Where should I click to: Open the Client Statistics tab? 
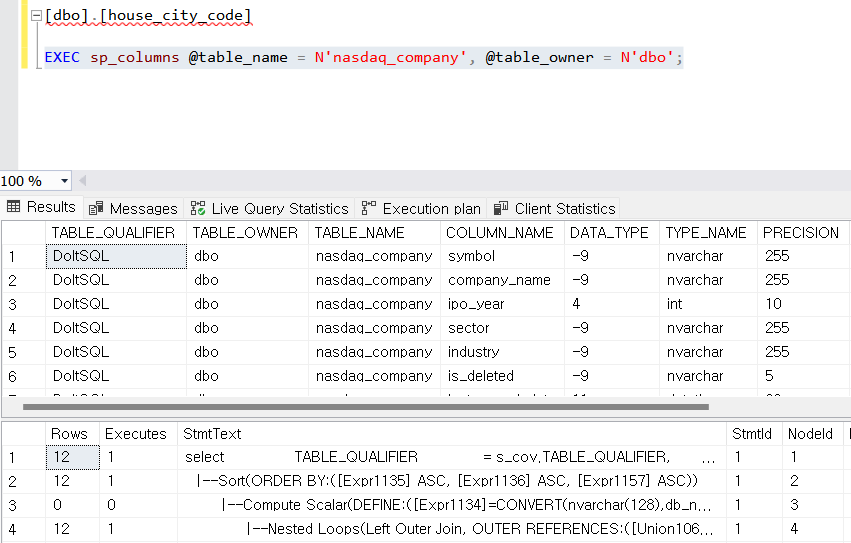click(x=554, y=209)
